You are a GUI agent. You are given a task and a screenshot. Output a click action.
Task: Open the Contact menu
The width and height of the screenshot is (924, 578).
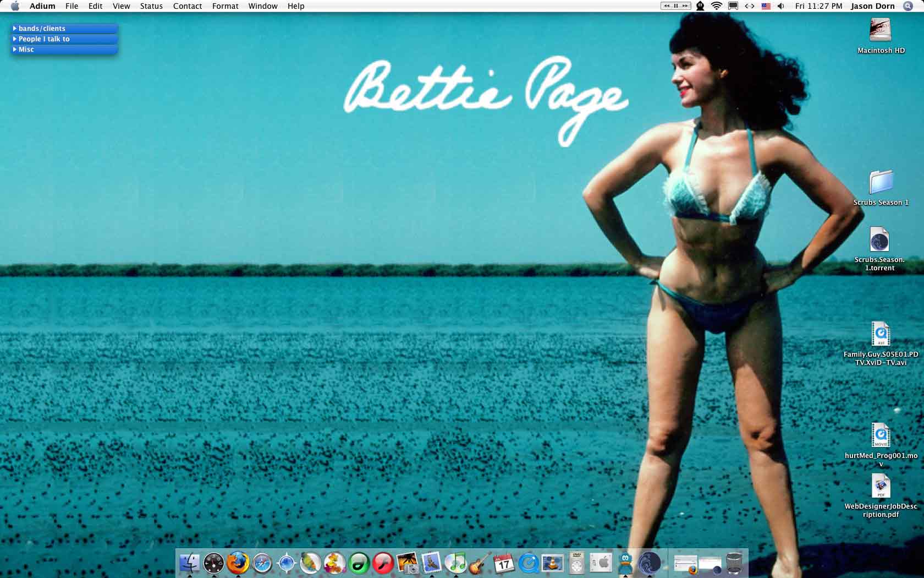click(187, 6)
